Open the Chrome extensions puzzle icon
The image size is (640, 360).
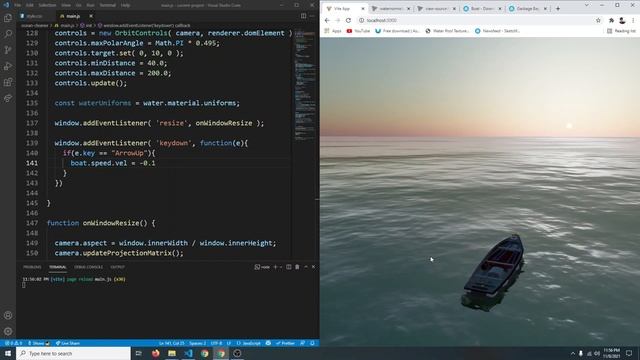pyautogui.click(x=611, y=20)
